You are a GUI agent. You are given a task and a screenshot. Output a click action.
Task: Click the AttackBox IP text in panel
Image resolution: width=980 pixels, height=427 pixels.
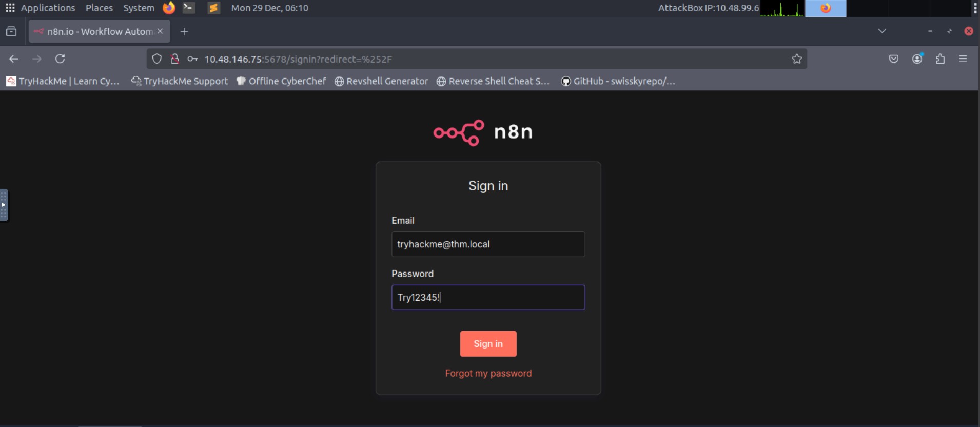(x=708, y=8)
